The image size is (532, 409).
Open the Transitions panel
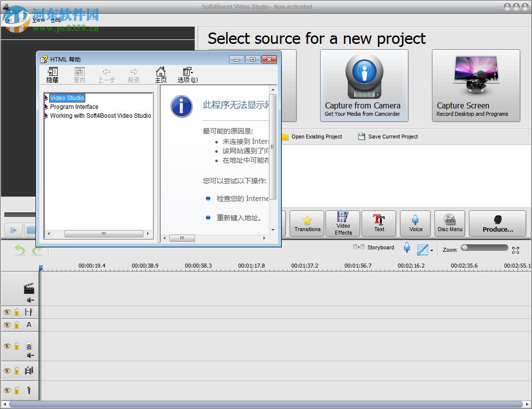click(x=306, y=223)
